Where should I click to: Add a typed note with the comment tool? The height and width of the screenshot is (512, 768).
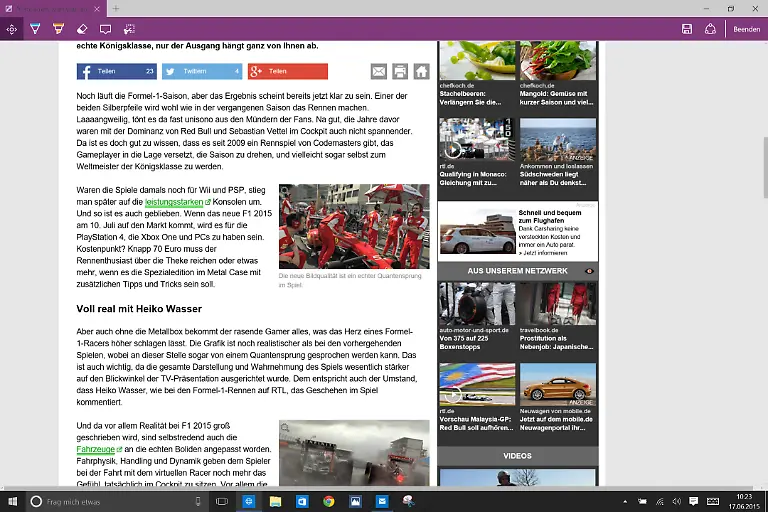coord(105,29)
